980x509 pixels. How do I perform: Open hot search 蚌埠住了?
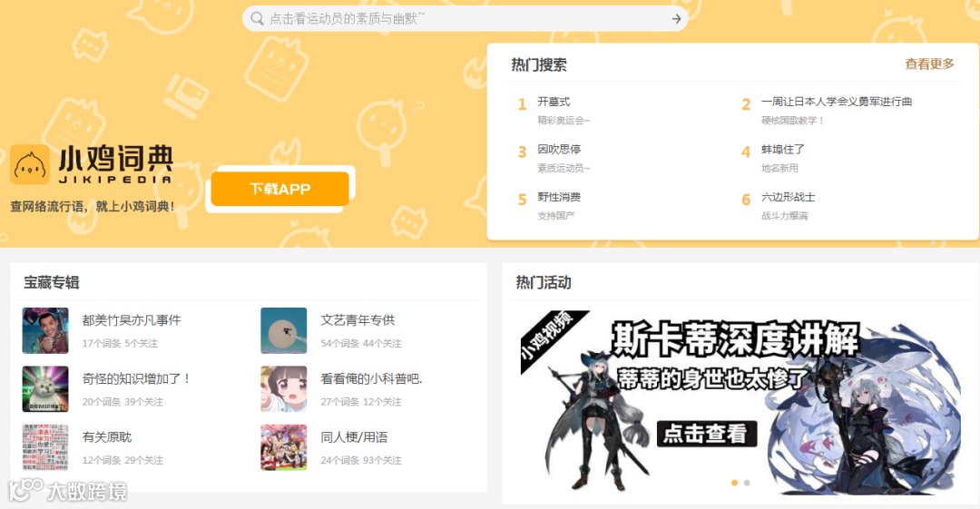(783, 149)
